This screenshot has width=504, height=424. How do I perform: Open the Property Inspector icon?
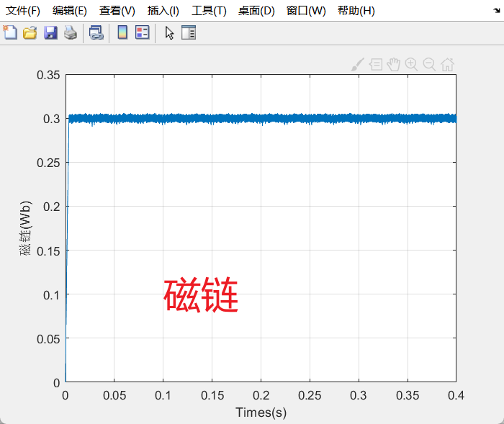click(x=189, y=32)
